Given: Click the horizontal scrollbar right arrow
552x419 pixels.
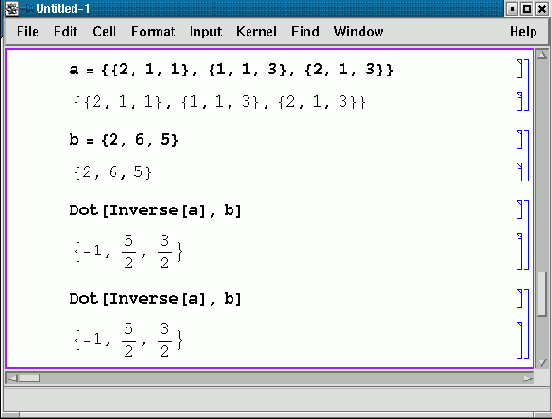Looking at the screenshot, I should click(x=527, y=379).
